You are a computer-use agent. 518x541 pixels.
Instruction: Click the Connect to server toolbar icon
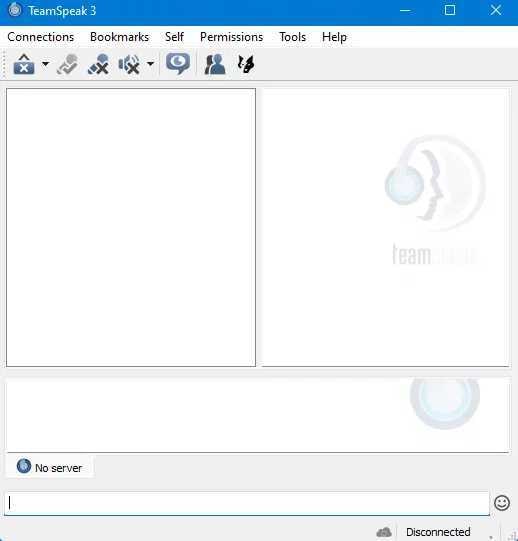point(23,64)
